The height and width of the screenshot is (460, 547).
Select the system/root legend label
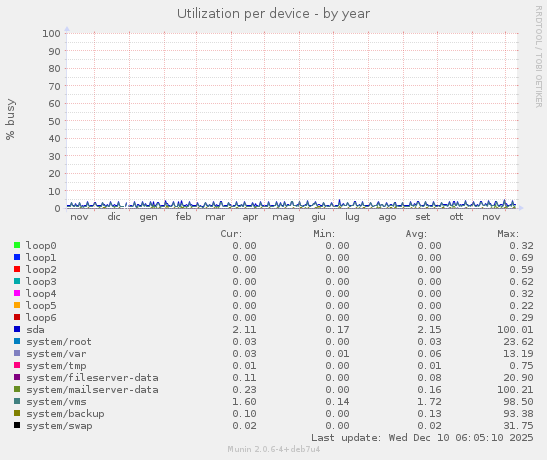pyautogui.click(x=59, y=341)
